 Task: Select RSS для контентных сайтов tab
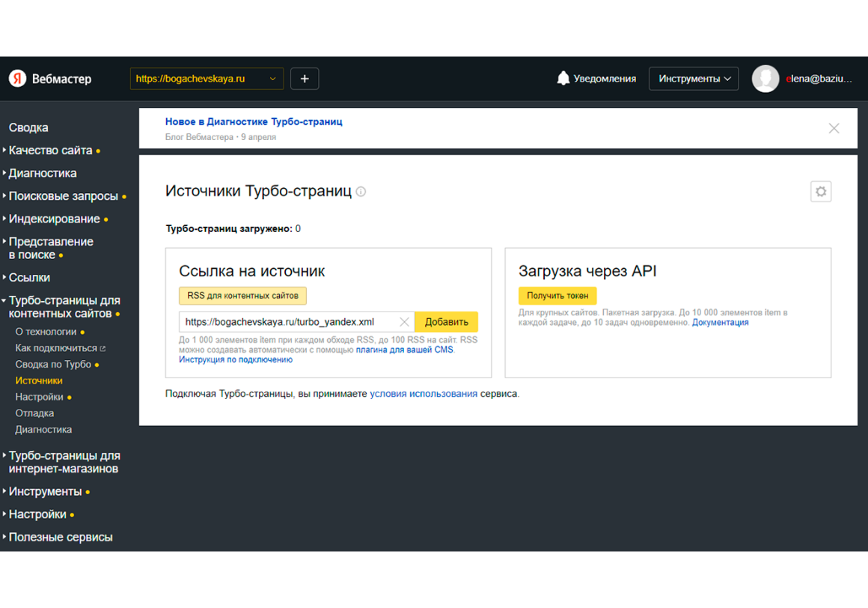pos(242,296)
